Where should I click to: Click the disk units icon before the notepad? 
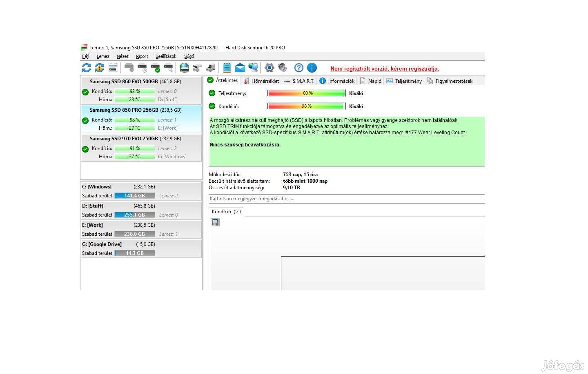[x=211, y=68]
